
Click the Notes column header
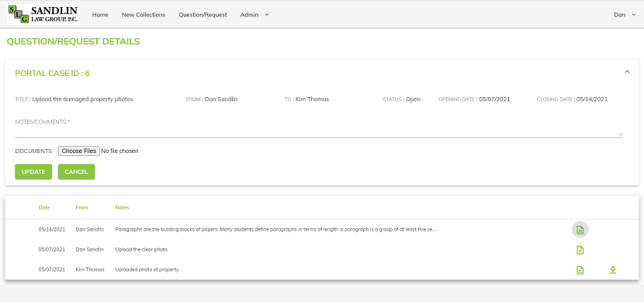point(122,207)
